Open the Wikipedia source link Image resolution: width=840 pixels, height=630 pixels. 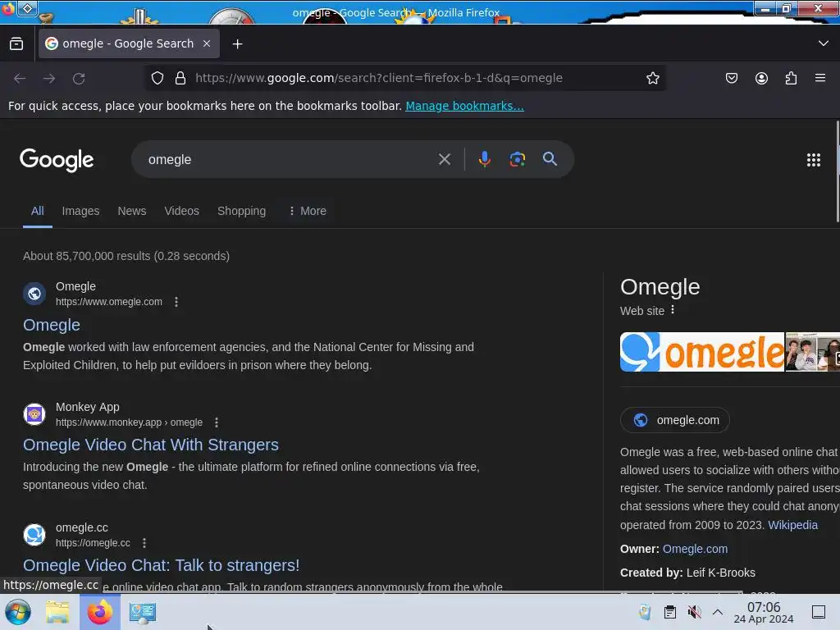click(793, 525)
